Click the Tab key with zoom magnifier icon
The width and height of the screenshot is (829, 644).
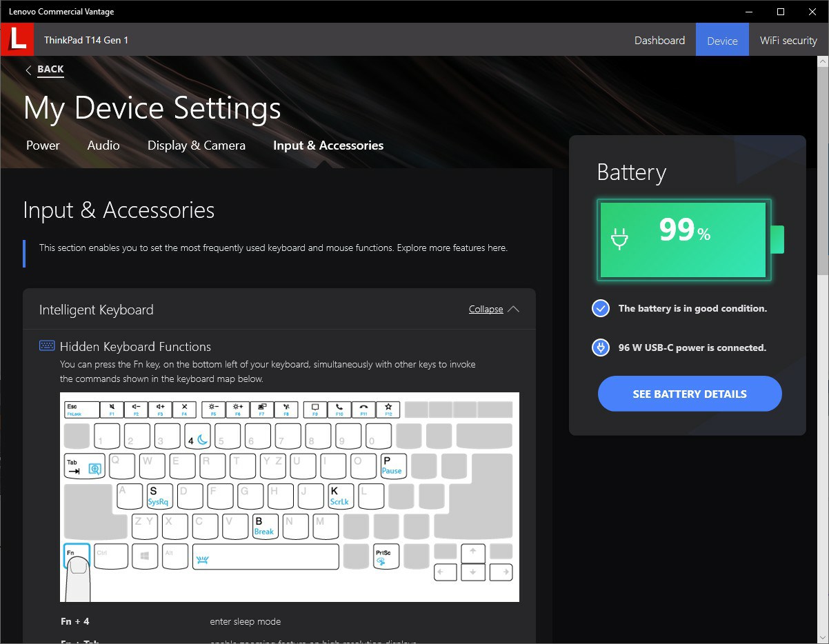click(x=85, y=465)
